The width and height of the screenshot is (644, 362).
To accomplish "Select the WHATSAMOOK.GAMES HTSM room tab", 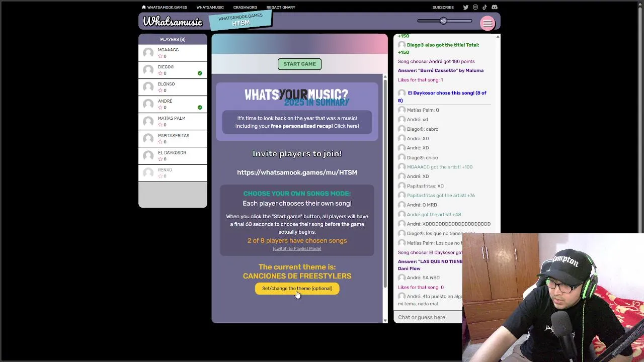I will [240, 21].
